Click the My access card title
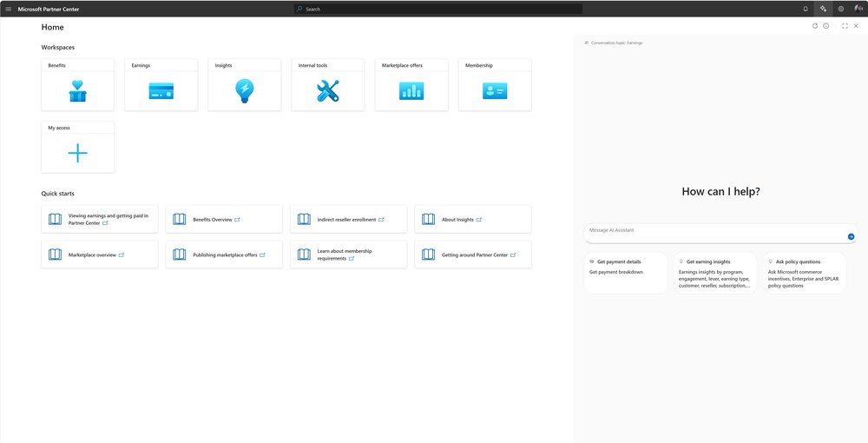Screen dimensions: 868x443 59,128
